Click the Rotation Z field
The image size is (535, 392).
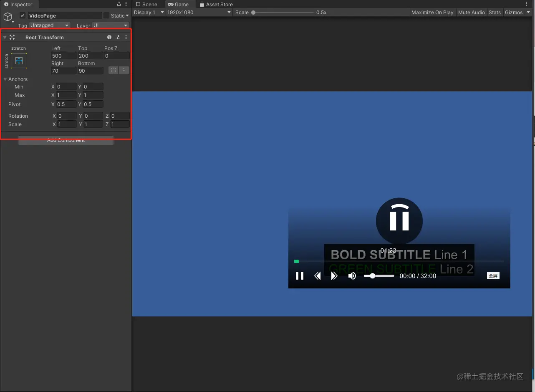[x=120, y=116]
